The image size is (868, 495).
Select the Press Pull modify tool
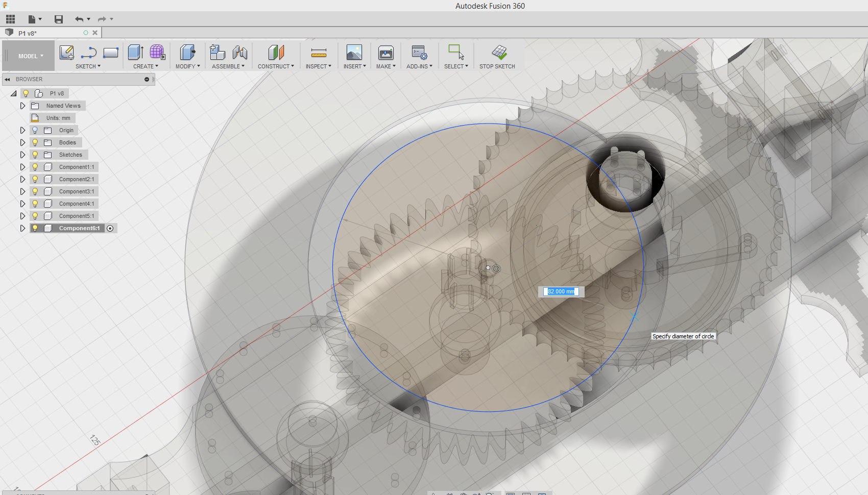(x=188, y=52)
